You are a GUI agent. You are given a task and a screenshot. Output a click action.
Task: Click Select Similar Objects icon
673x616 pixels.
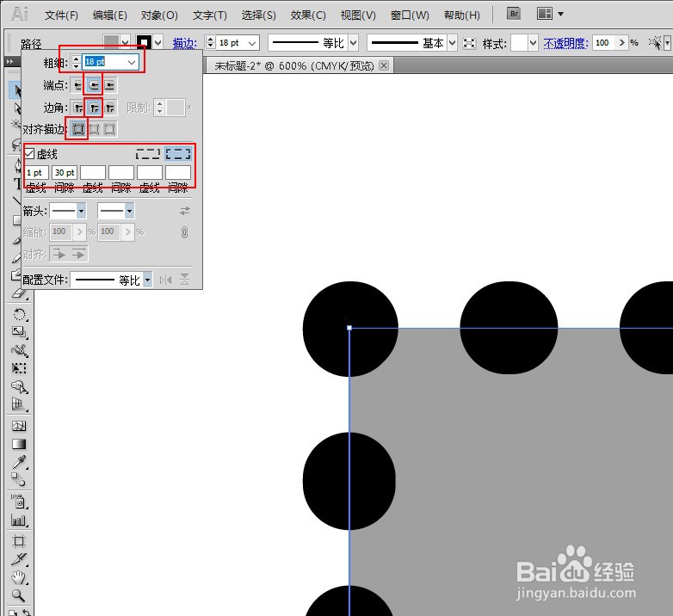coord(655,43)
